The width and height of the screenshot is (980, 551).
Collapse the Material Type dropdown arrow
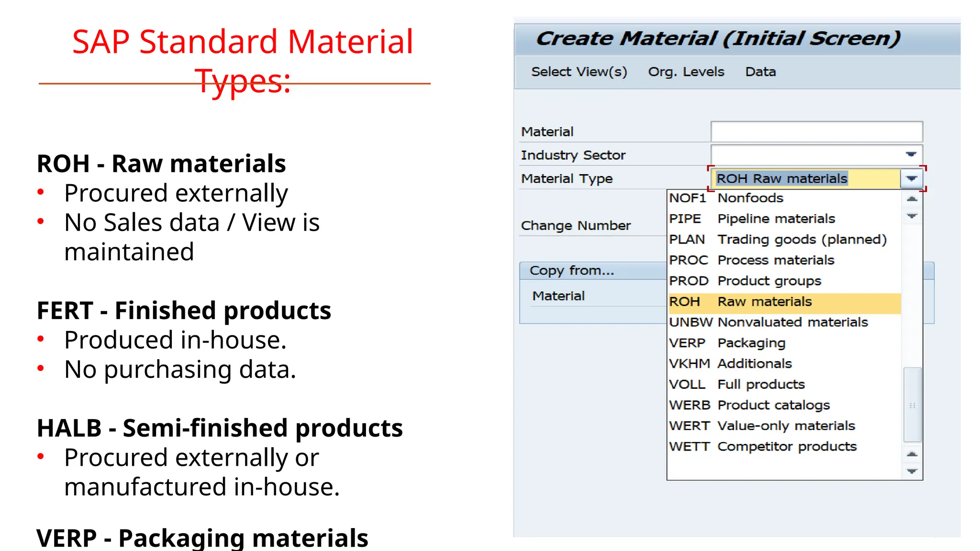coord(911,178)
